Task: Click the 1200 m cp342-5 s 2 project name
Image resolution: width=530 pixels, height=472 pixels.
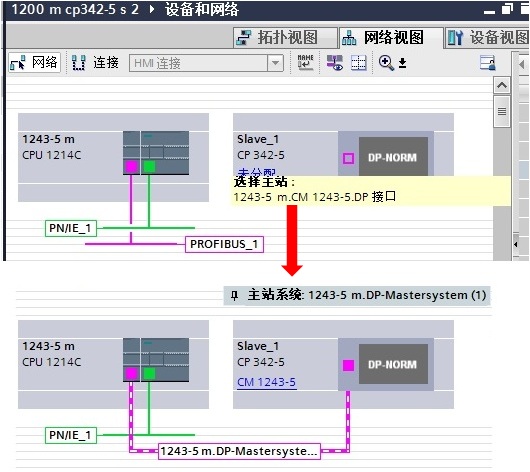Action: pyautogui.click(x=75, y=9)
